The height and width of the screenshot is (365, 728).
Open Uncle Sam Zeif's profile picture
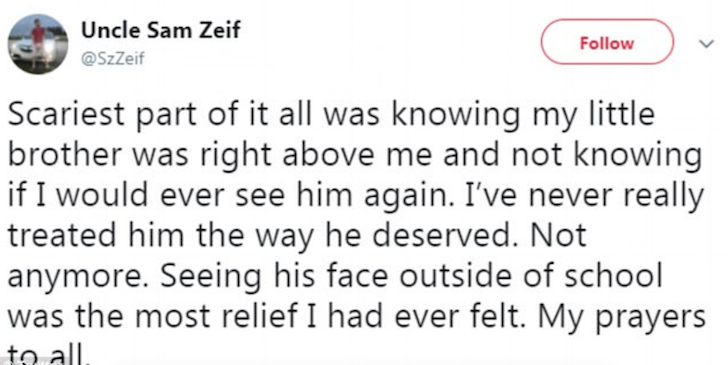38,44
